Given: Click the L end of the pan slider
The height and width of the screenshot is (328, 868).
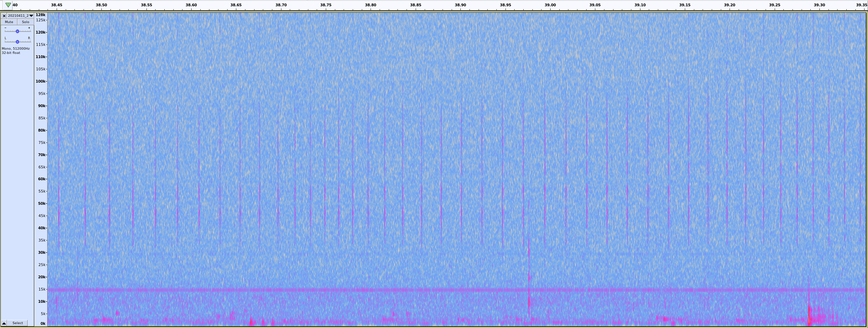Looking at the screenshot, I should 5,38.
